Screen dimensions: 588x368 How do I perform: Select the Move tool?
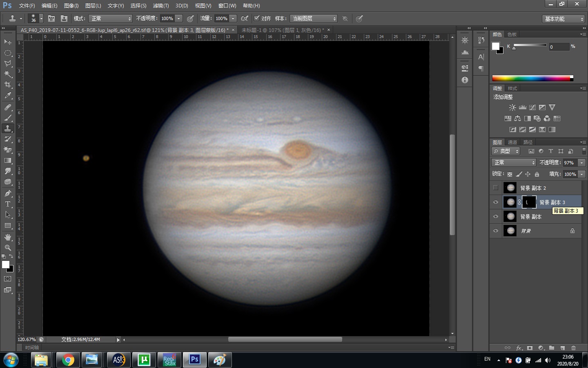coord(7,42)
